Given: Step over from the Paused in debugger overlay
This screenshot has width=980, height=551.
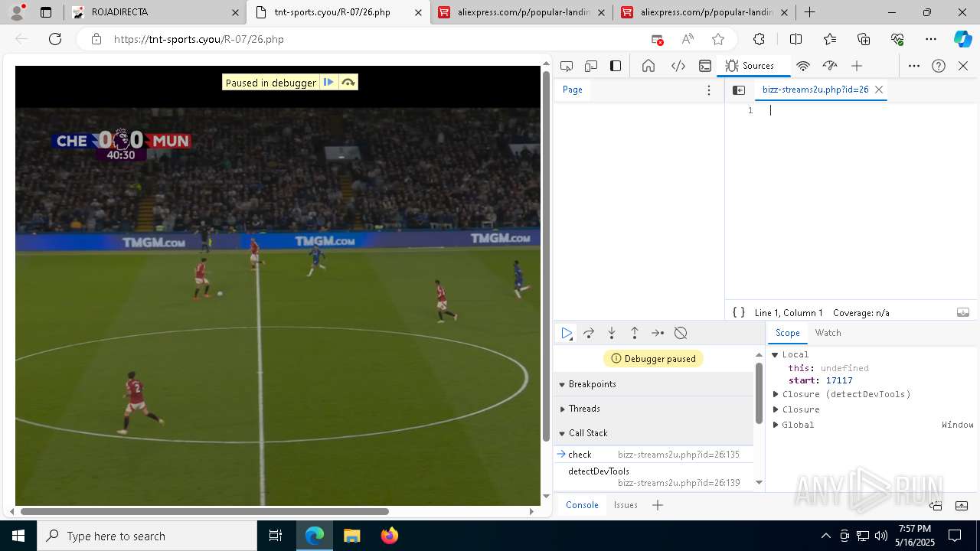Looking at the screenshot, I should (x=348, y=83).
